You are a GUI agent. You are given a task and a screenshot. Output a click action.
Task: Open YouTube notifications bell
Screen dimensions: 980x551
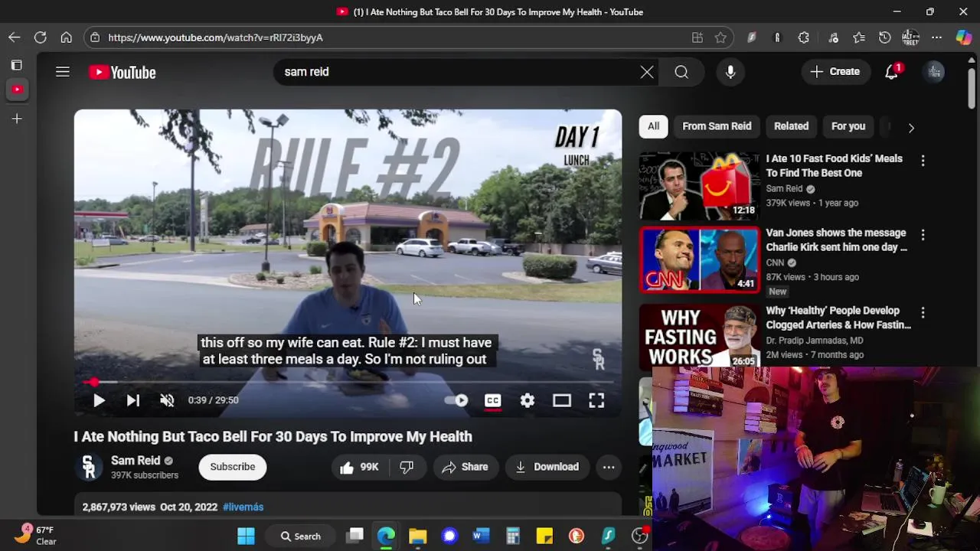pyautogui.click(x=892, y=72)
